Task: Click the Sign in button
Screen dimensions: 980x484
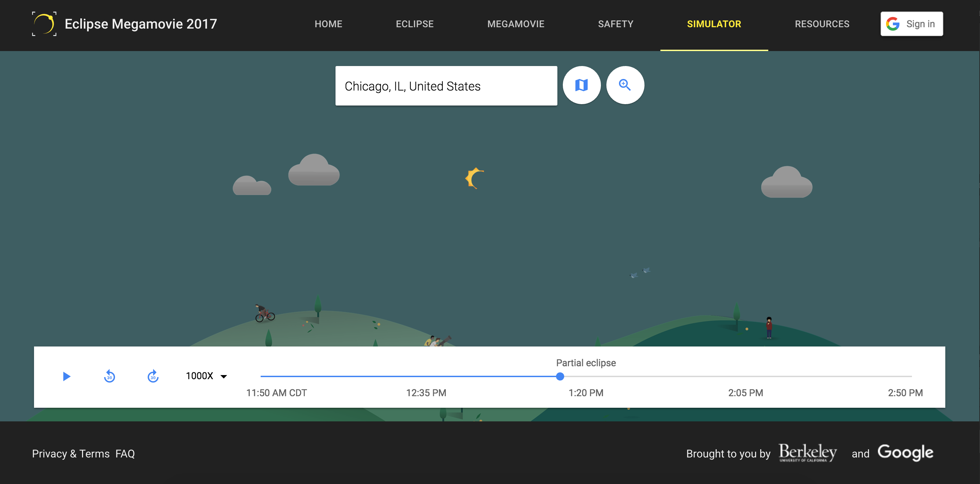Action: point(911,23)
